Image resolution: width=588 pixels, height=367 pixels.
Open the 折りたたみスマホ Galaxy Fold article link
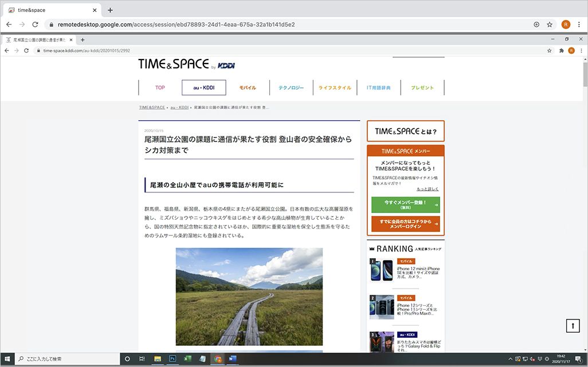pyautogui.click(x=419, y=346)
